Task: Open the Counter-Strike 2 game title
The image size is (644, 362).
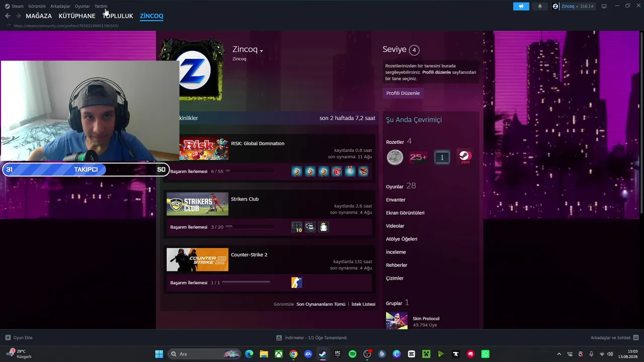Action: (249, 254)
